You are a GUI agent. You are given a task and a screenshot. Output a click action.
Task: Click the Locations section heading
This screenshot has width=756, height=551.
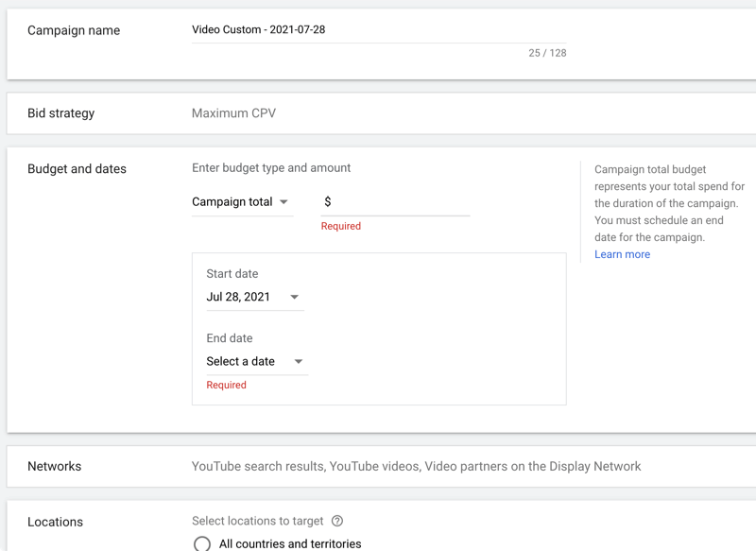coord(55,522)
